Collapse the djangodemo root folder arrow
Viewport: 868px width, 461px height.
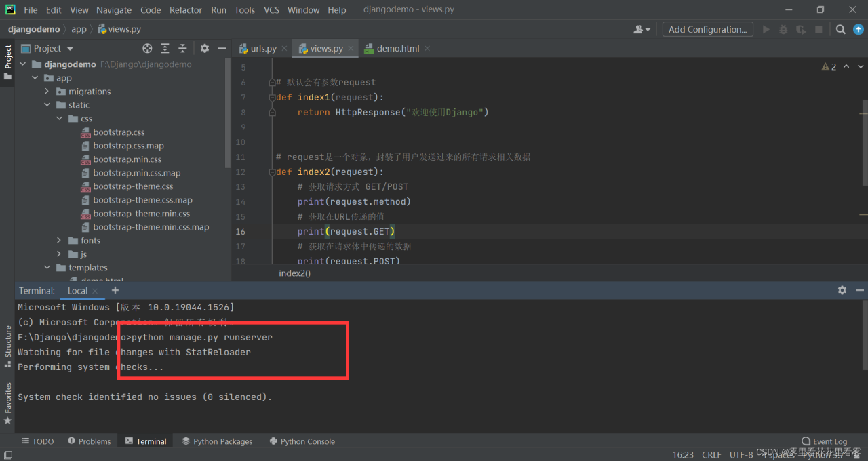pos(22,64)
